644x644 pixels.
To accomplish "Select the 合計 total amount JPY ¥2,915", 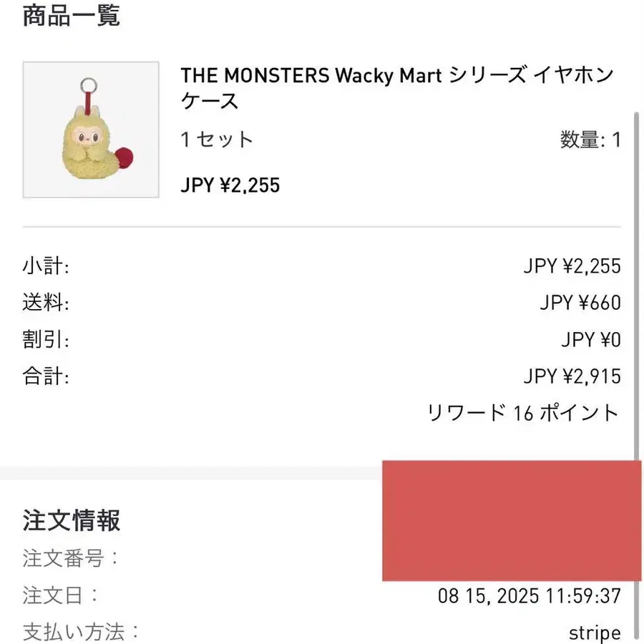I will [572, 376].
